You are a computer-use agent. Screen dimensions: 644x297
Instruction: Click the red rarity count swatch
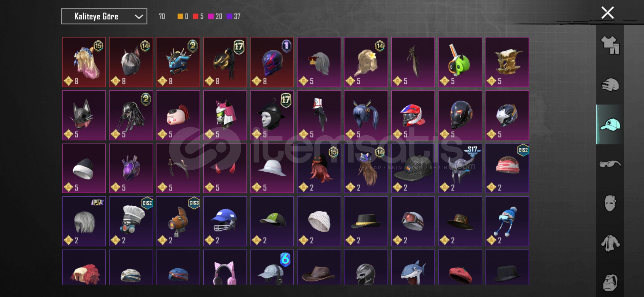195,16
